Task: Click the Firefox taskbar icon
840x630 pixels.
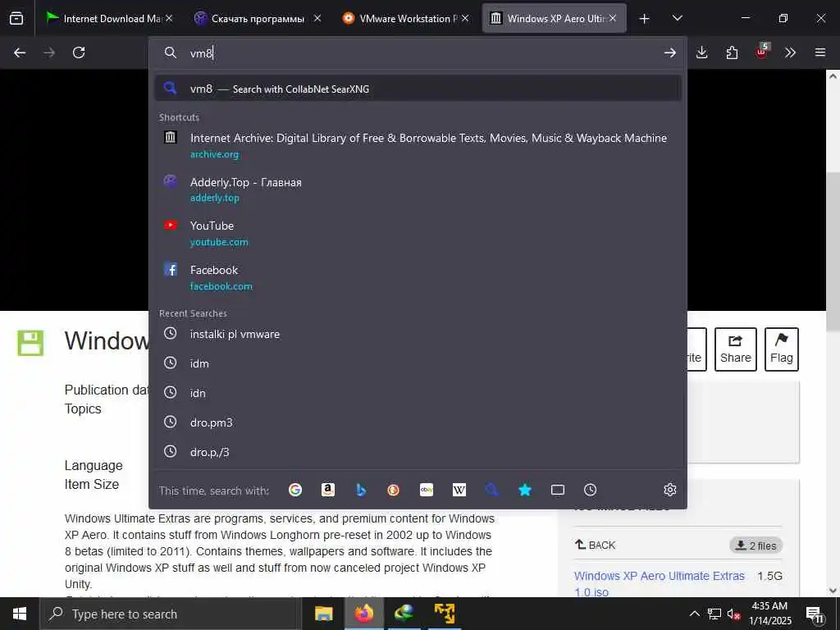Action: point(363,614)
